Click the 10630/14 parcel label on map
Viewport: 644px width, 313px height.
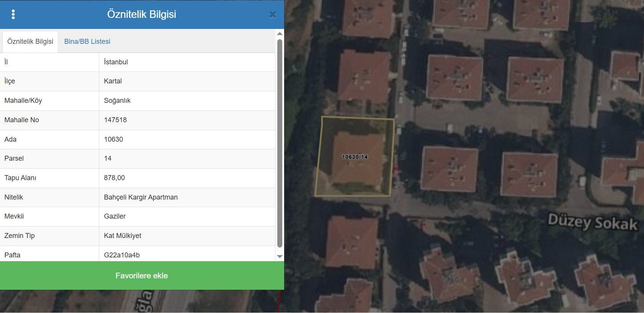355,157
